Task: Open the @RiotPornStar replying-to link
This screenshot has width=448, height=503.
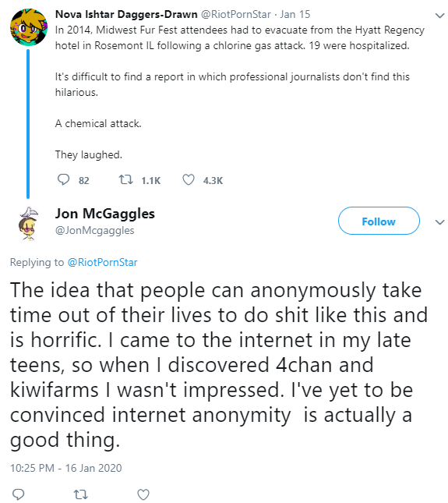Action: point(102,262)
